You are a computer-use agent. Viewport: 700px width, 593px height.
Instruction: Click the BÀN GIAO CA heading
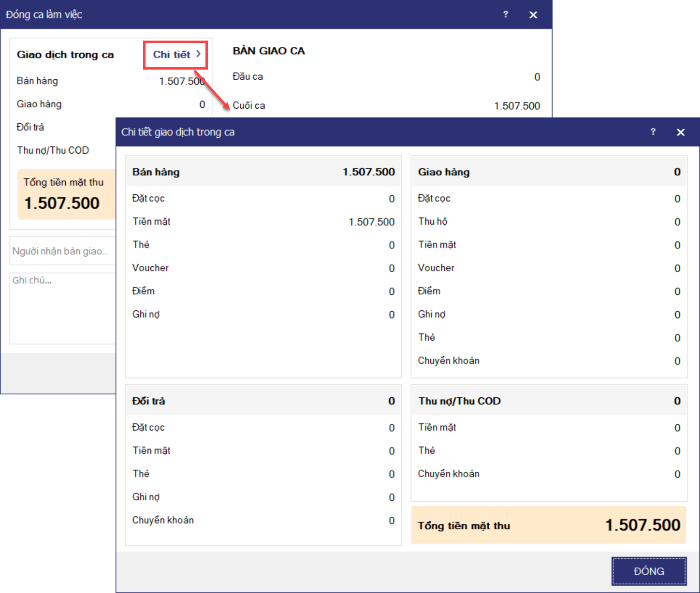pyautogui.click(x=269, y=51)
